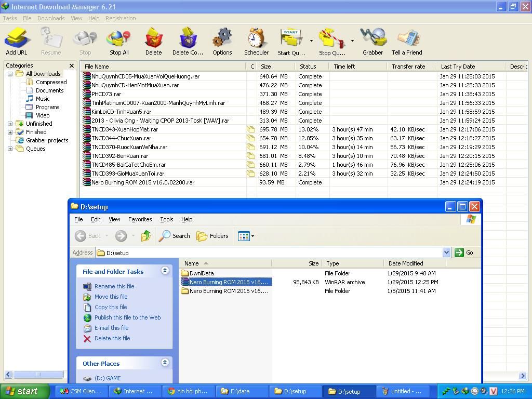Click the D:\setup address input field
This screenshot has width=532, height=399.
tap(269, 253)
